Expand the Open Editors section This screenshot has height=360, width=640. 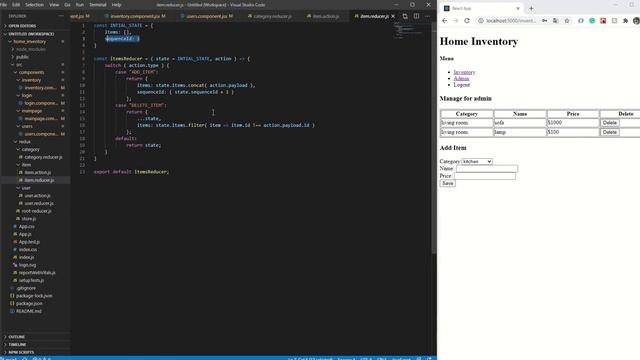click(x=22, y=26)
